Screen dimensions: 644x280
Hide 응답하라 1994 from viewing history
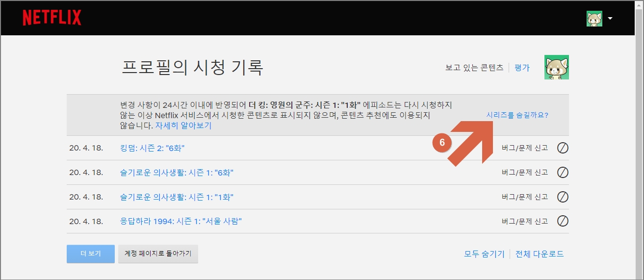click(x=563, y=221)
